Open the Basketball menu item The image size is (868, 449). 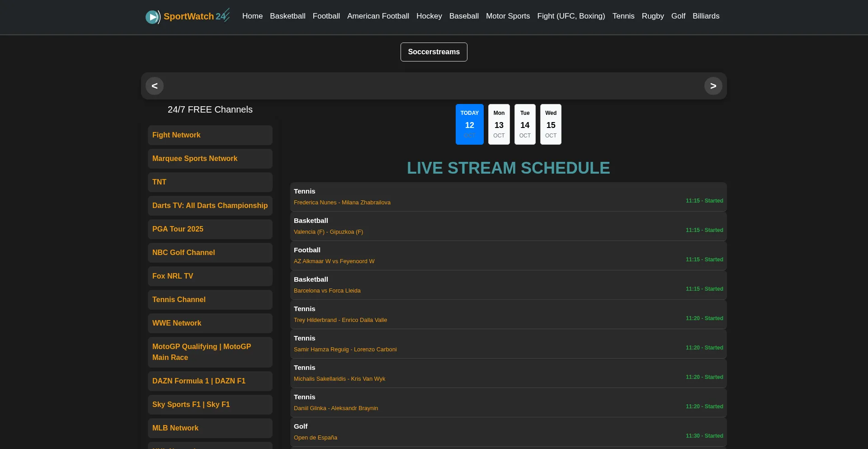pyautogui.click(x=288, y=16)
